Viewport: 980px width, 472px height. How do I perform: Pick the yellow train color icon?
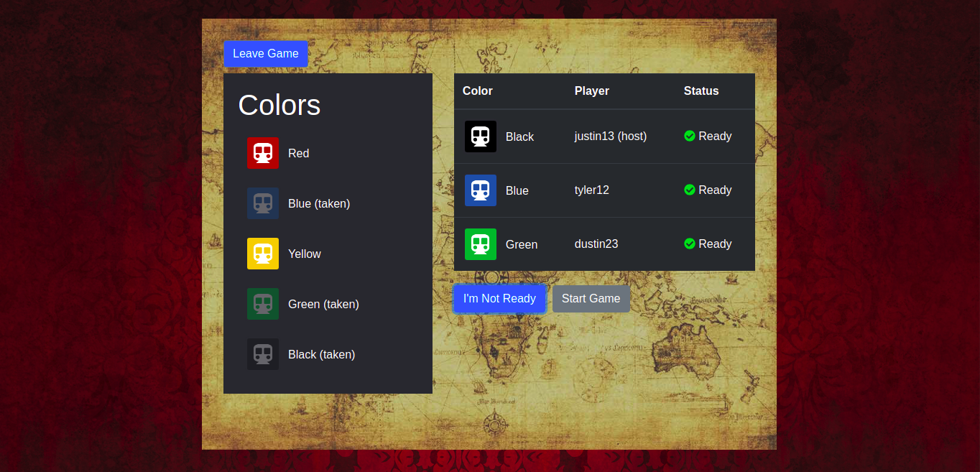[262, 254]
